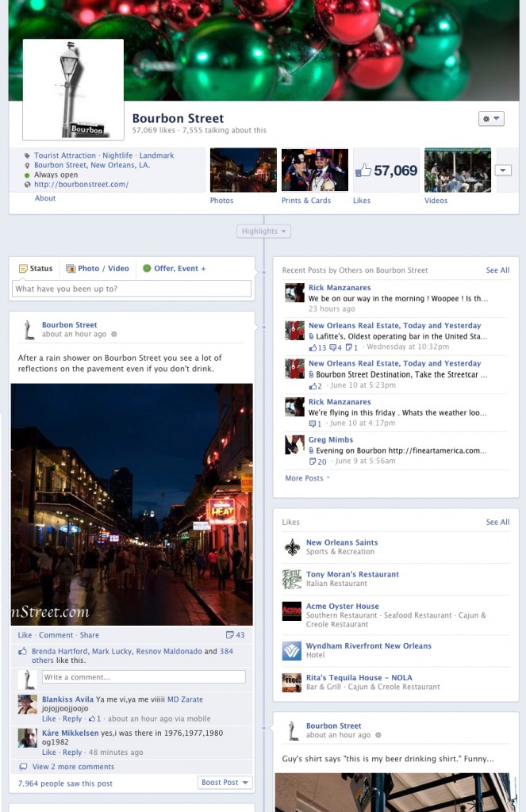Click the Tourist Attraction category link
The width and height of the screenshot is (526, 812).
65,155
